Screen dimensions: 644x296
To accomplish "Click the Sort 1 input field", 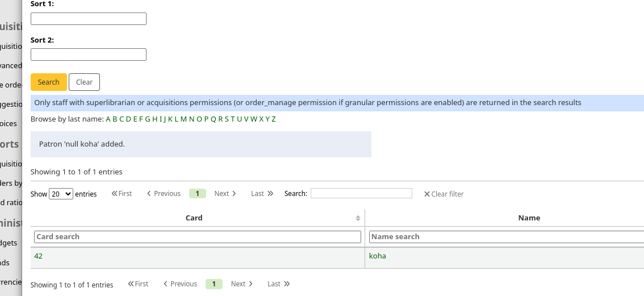I will coord(89,19).
